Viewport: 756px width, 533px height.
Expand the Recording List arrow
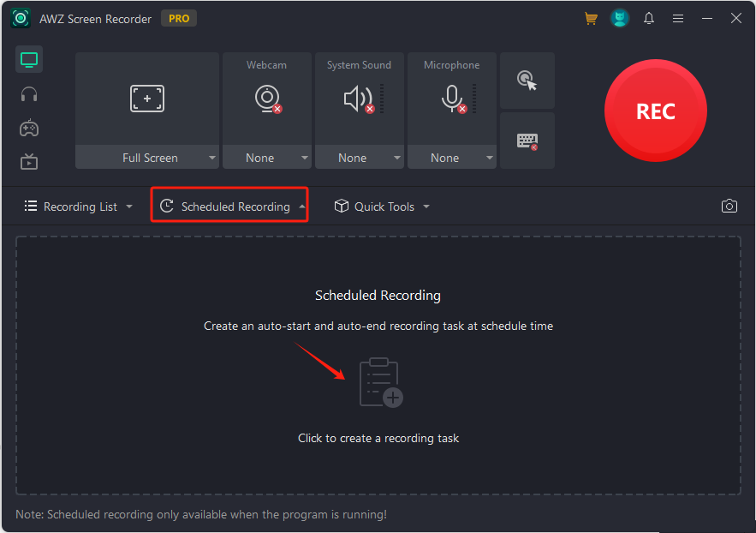click(x=129, y=207)
